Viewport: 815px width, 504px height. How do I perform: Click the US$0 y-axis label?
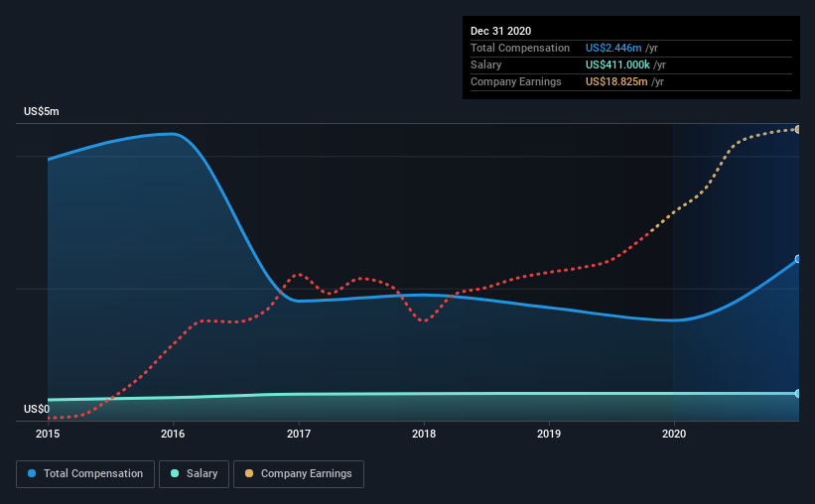(37, 410)
